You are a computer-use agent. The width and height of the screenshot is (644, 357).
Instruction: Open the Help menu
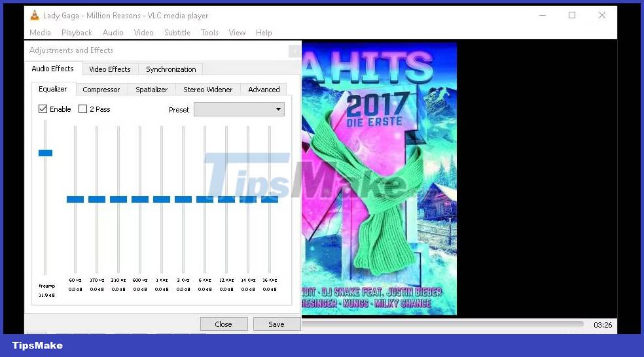pyautogui.click(x=264, y=33)
